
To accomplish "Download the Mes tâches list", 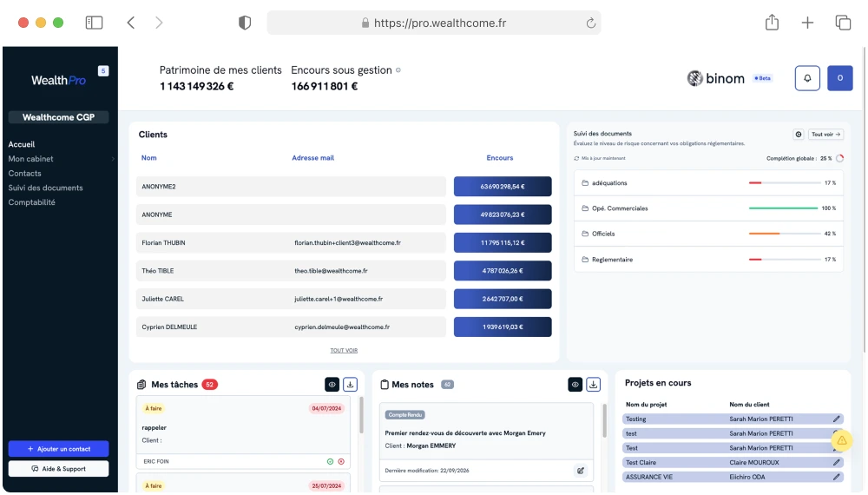I will pos(350,384).
